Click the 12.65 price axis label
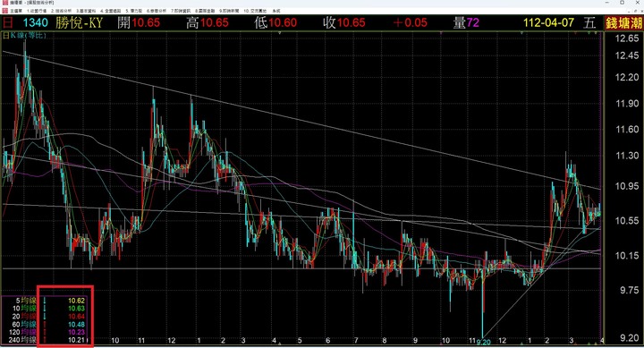Viewport: 644px width, 348px height. [x=627, y=38]
